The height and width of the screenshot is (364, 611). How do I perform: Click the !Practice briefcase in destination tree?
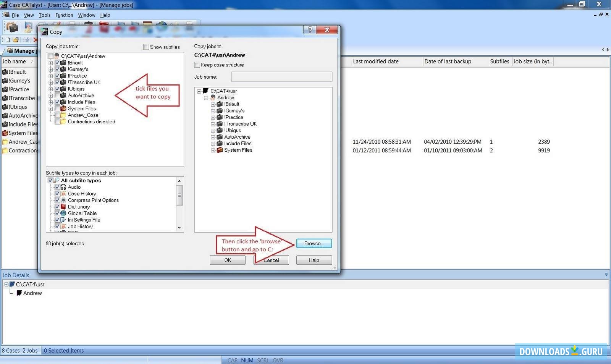(x=220, y=117)
